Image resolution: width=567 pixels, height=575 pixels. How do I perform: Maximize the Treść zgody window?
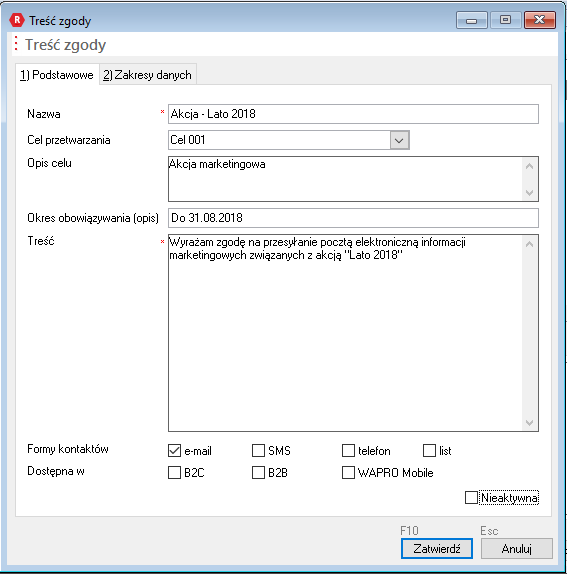click(505, 20)
